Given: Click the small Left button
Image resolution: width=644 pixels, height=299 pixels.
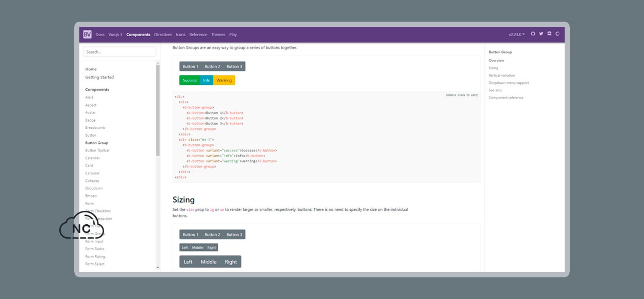Looking at the screenshot, I should coord(185,247).
